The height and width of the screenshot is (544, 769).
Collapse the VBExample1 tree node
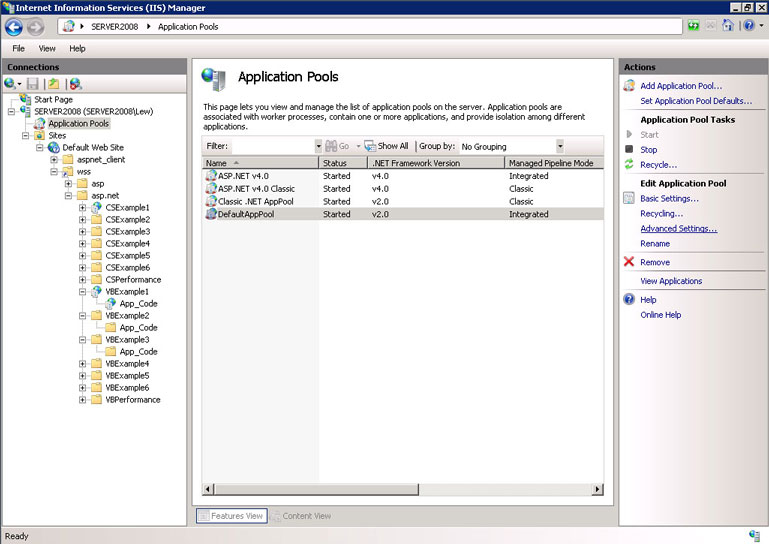coord(83,291)
